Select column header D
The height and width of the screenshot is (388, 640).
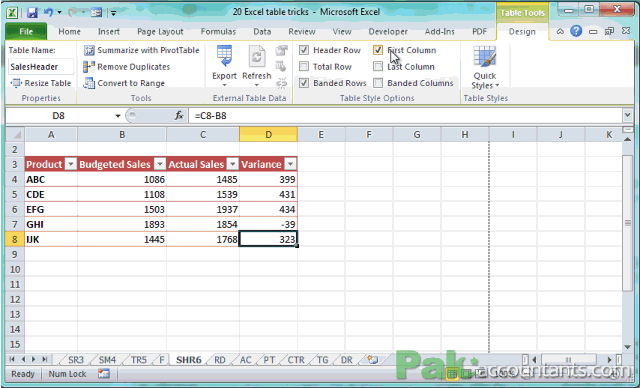268,134
